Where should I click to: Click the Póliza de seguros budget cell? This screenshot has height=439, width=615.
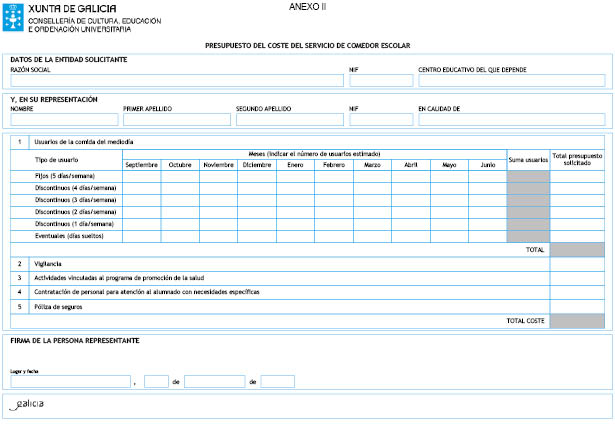[576, 307]
